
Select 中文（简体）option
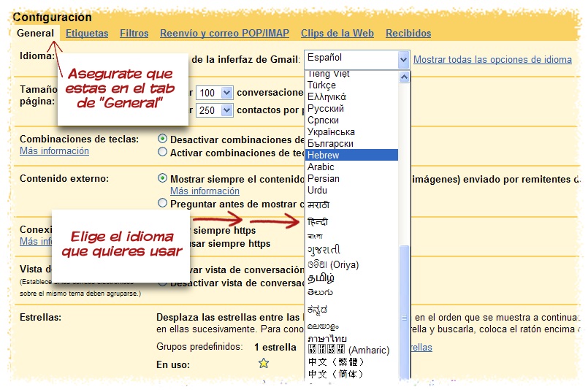click(x=352, y=374)
